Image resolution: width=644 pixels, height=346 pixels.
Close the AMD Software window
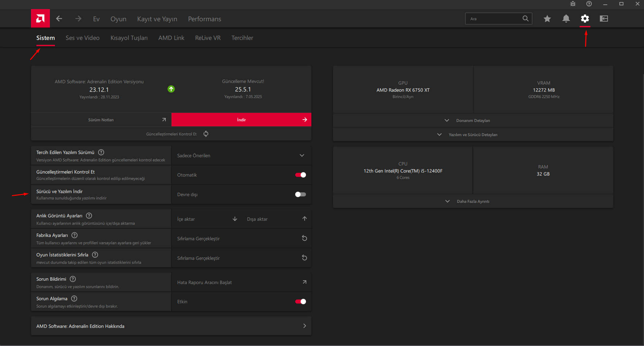click(638, 4)
